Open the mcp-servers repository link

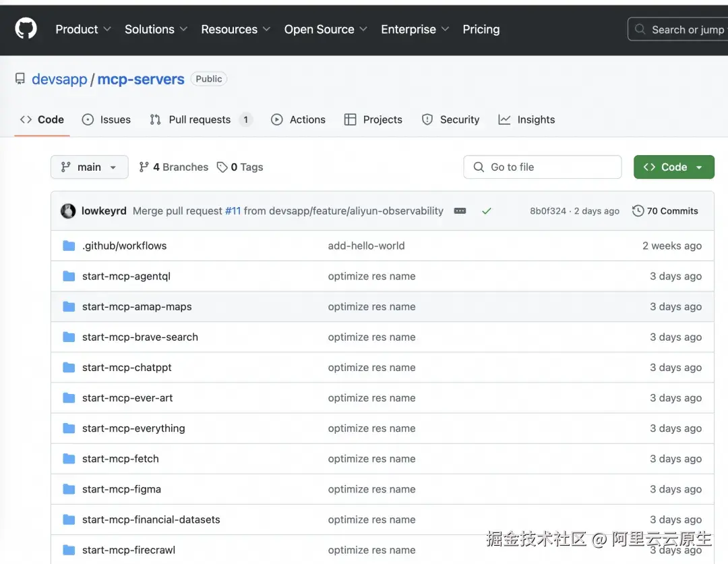click(141, 79)
